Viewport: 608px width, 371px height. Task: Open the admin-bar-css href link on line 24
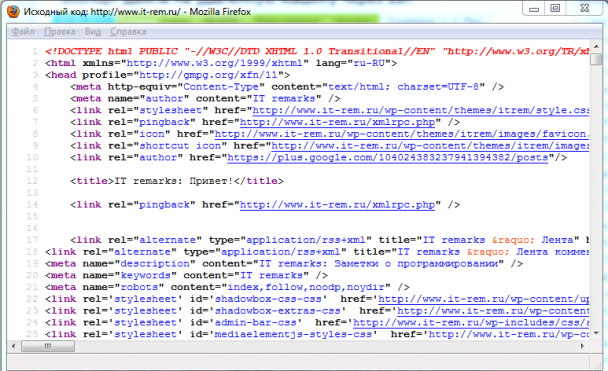coord(471,323)
